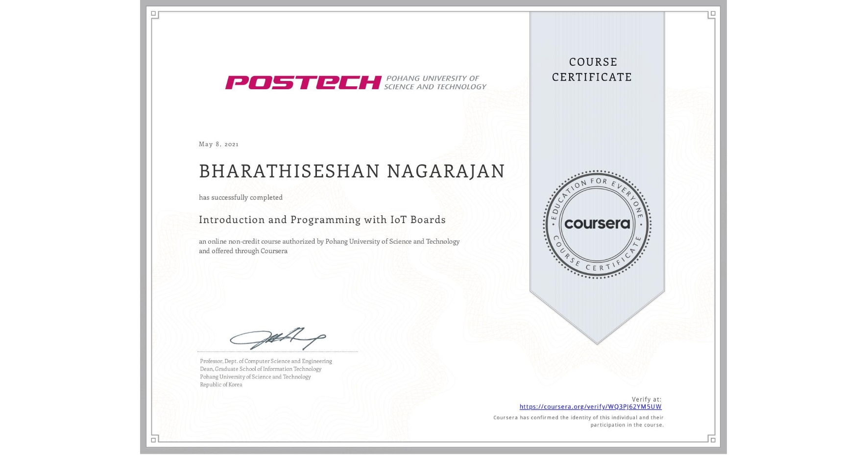868x455 pixels.
Task: Select the date 'May 8, 2021'
Action: (218, 144)
